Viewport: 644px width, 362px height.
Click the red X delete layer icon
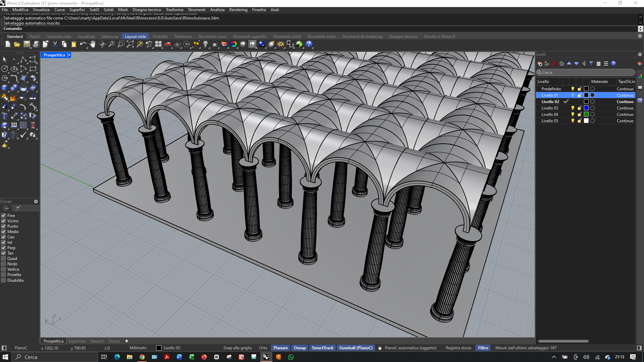click(554, 63)
